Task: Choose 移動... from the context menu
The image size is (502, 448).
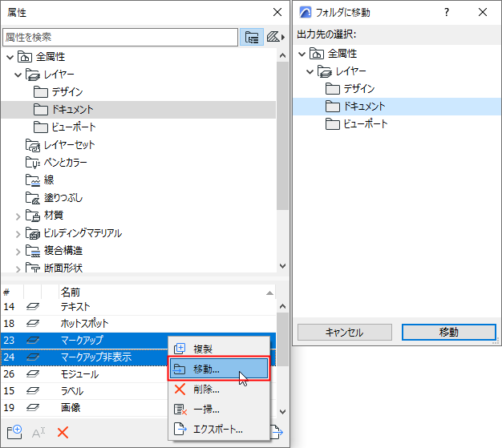Action: pyautogui.click(x=219, y=369)
